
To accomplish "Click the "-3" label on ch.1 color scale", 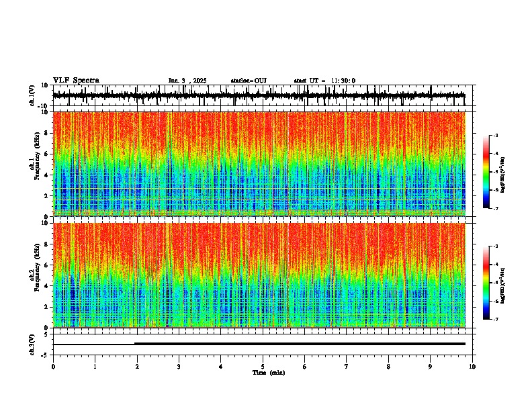I will 495,135.
